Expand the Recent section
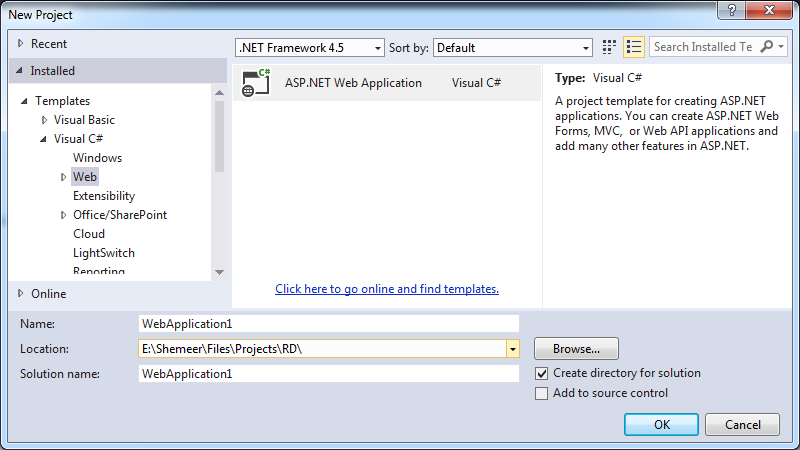Screen dimensions: 800x450 [x=22, y=44]
